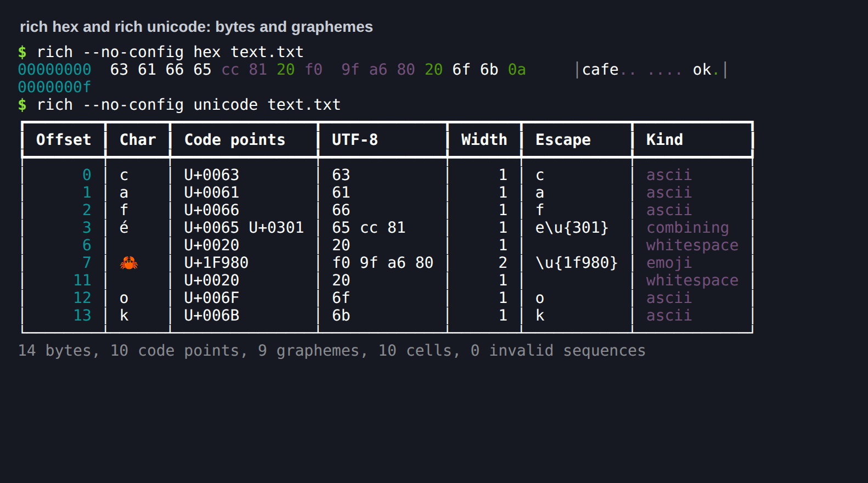Click offset '13' in the table

pos(82,316)
